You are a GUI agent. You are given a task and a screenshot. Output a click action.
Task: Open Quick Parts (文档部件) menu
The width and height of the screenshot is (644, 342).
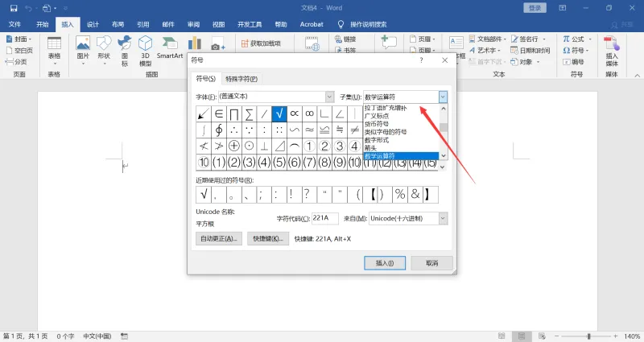(x=488, y=39)
